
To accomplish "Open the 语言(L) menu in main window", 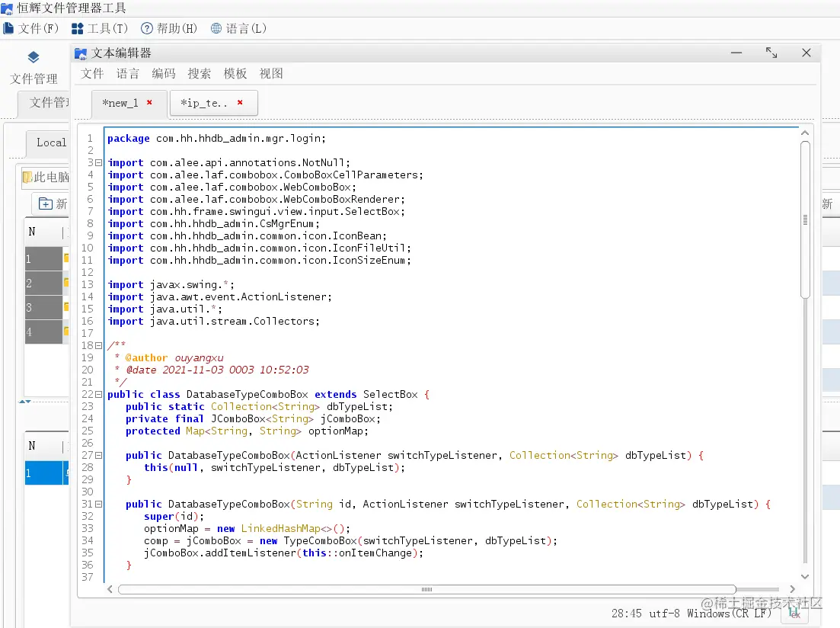I will (x=238, y=28).
